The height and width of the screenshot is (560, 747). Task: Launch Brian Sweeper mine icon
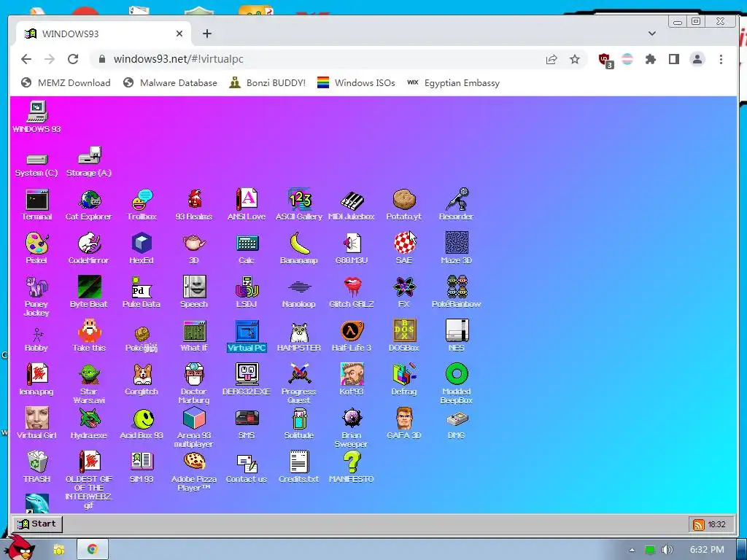click(352, 427)
